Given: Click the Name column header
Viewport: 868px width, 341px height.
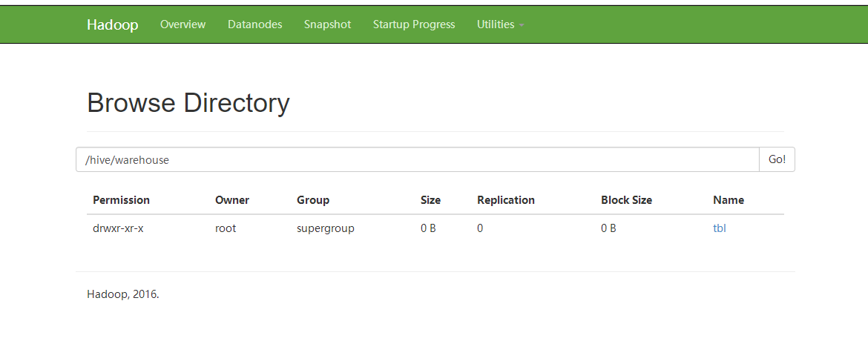Looking at the screenshot, I should (x=729, y=200).
